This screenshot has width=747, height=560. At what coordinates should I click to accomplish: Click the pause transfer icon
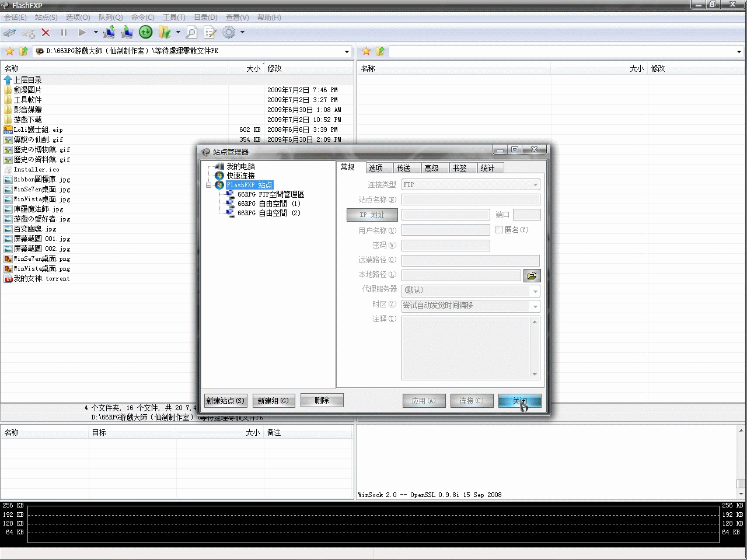point(64,33)
